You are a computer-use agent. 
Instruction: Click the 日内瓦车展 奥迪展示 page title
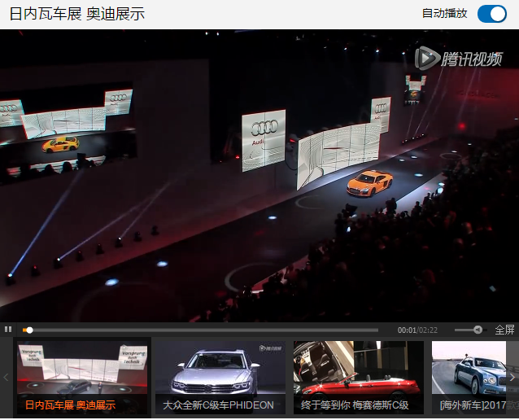point(76,14)
